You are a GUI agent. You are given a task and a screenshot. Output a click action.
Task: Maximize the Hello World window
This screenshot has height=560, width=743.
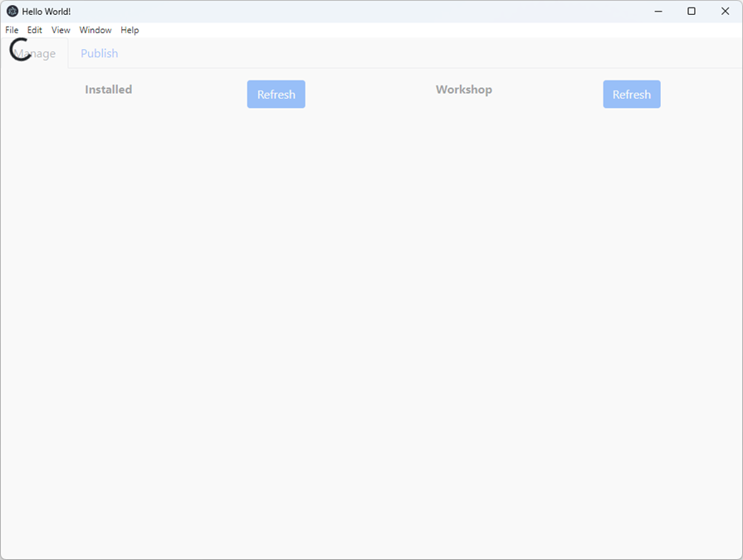click(x=691, y=12)
